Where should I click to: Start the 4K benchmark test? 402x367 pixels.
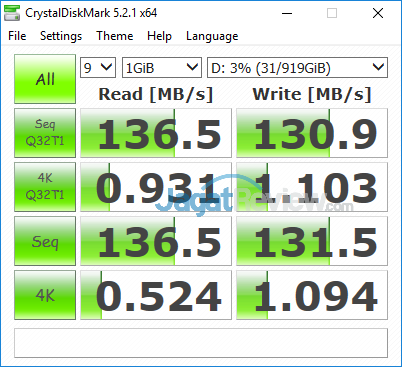click(x=45, y=295)
